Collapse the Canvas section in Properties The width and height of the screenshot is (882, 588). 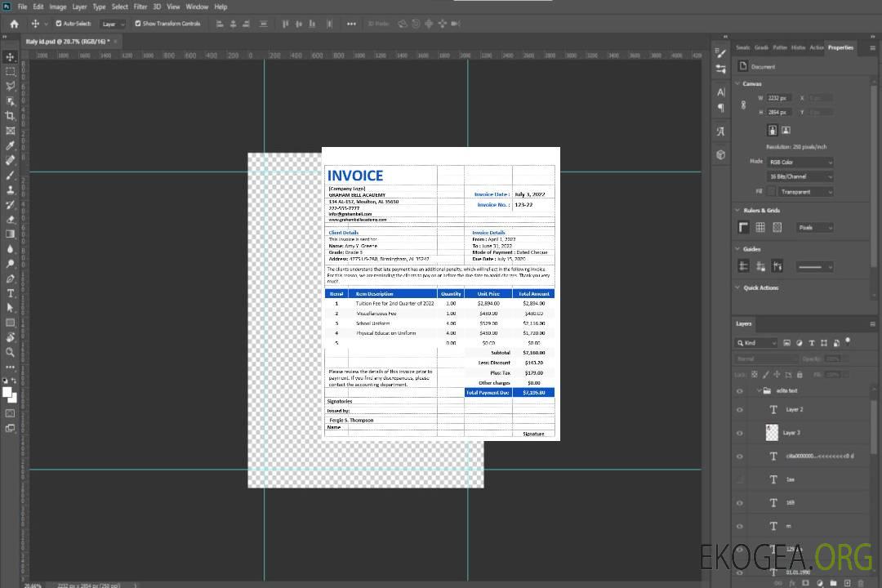[739, 83]
